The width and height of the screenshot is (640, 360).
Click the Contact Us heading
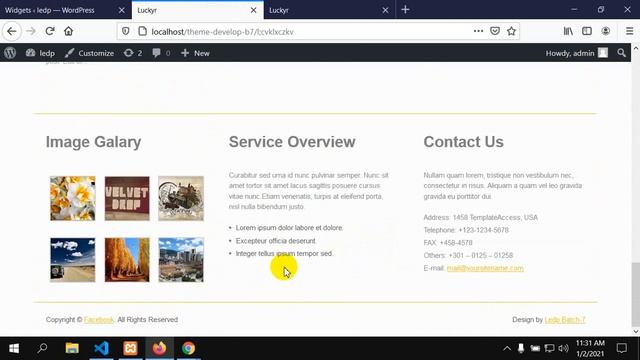[x=463, y=142]
